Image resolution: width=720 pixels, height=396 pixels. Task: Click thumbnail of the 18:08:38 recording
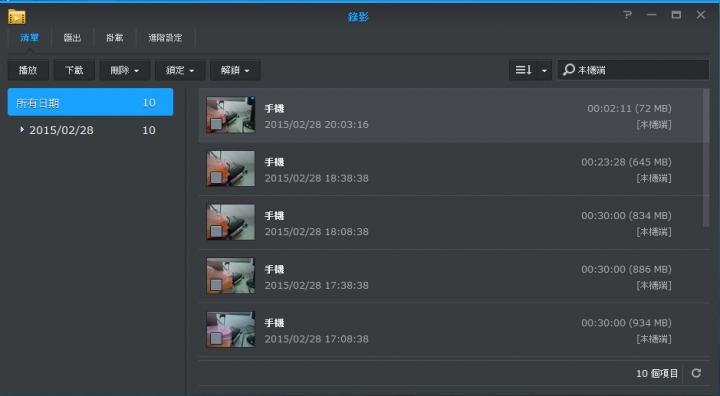point(231,222)
